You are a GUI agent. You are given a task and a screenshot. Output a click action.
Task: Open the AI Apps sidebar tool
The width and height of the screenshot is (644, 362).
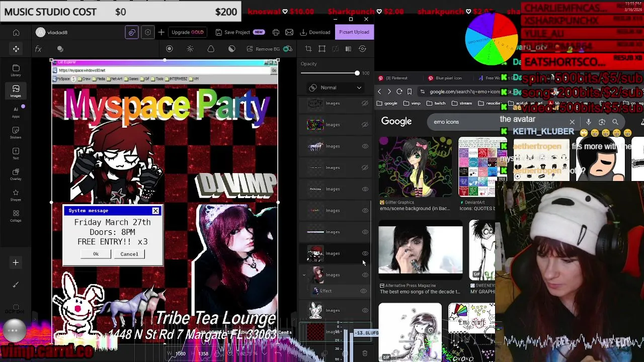[x=16, y=112]
